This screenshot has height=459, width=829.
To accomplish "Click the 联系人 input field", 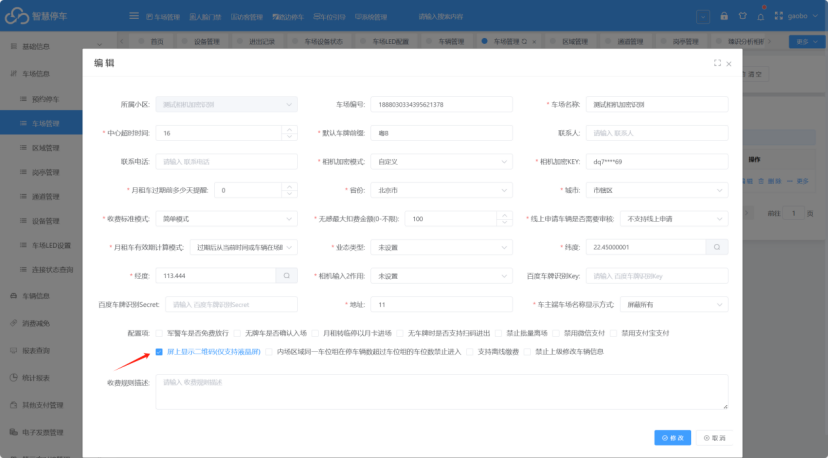I will (657, 133).
